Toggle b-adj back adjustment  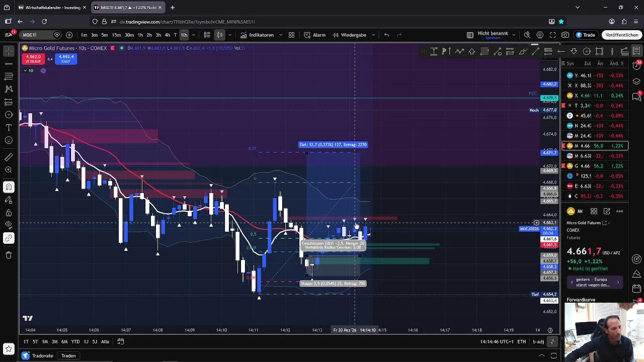click(538, 341)
